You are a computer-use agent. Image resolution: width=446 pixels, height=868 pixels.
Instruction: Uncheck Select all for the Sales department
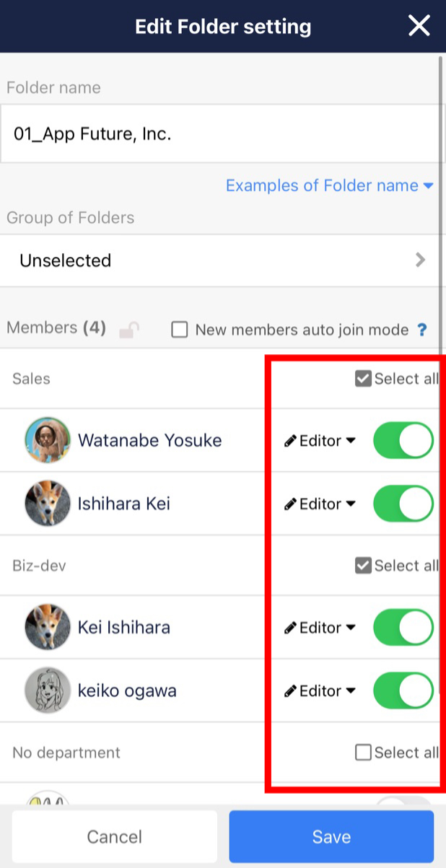[362, 378]
